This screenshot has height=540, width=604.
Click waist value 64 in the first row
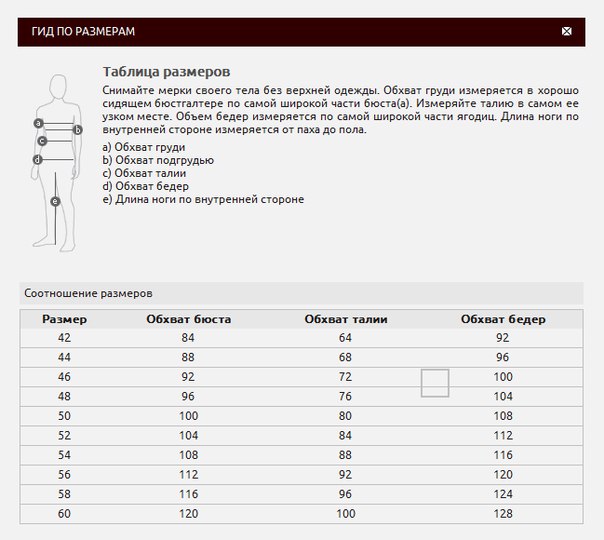(346, 338)
